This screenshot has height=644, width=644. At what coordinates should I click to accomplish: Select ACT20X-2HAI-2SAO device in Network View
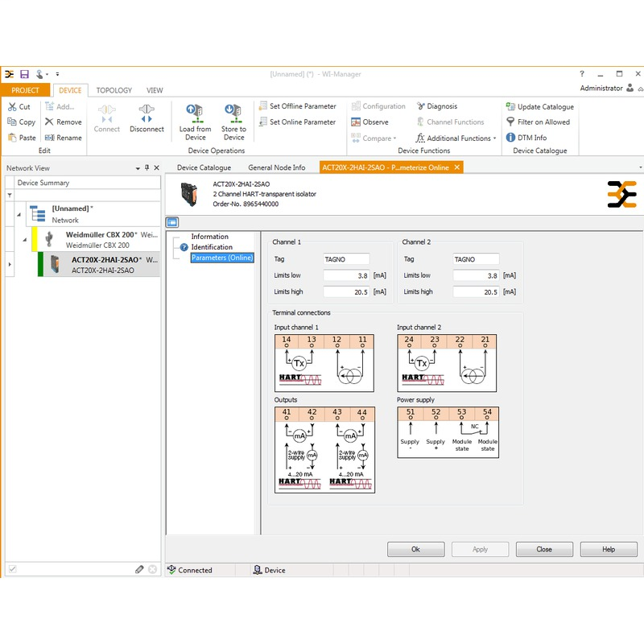pyautogui.click(x=101, y=265)
